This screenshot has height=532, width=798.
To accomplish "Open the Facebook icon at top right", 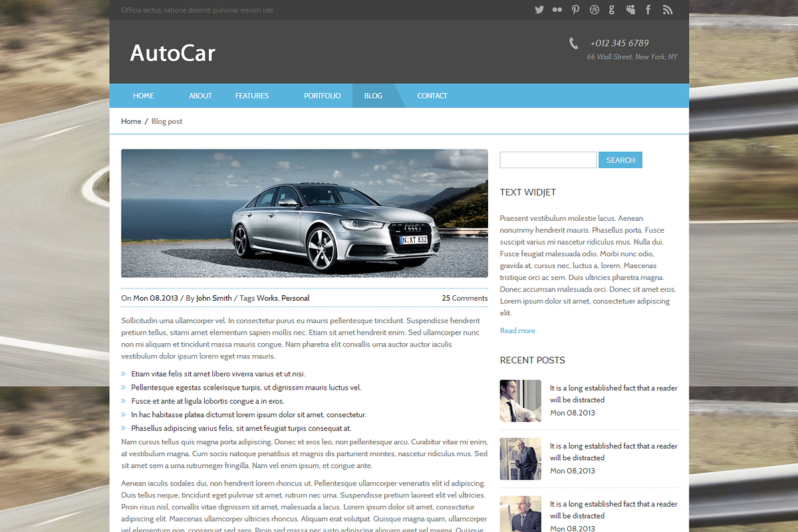I will tap(648, 9).
